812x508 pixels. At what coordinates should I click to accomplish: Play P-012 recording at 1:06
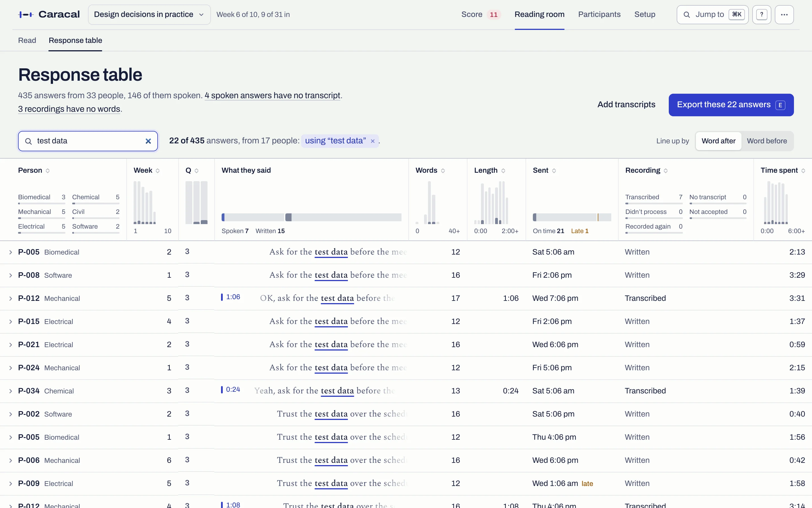231,297
